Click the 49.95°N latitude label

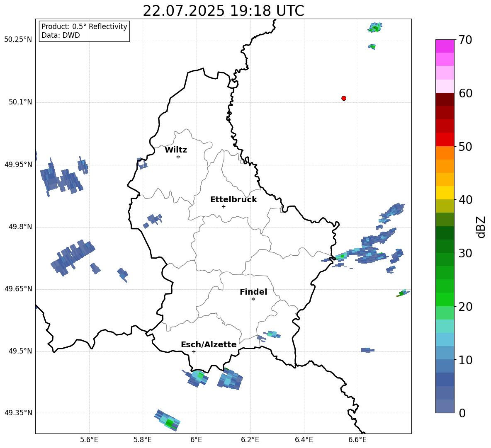[x=18, y=165]
